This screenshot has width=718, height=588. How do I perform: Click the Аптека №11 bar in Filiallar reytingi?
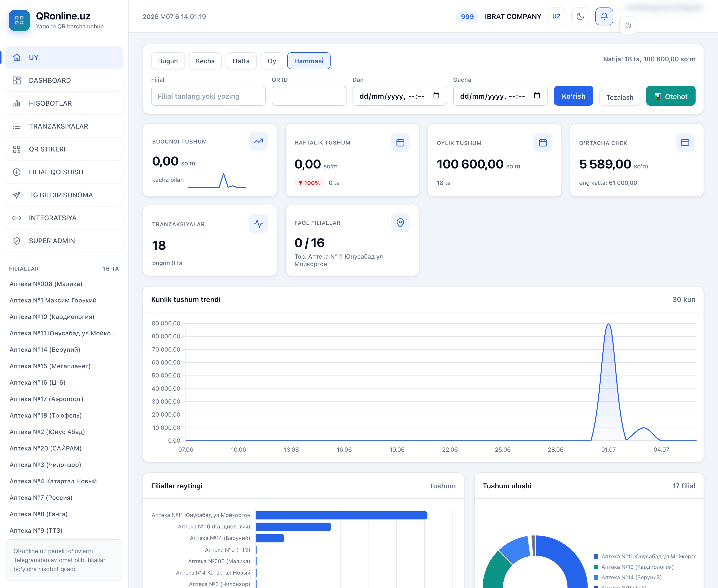point(342,515)
